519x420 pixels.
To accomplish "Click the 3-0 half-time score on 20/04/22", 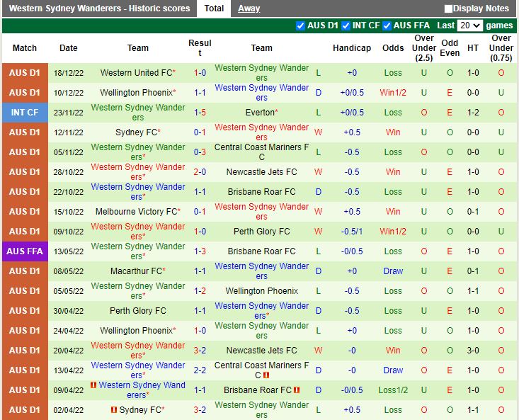I will pos(473,351).
